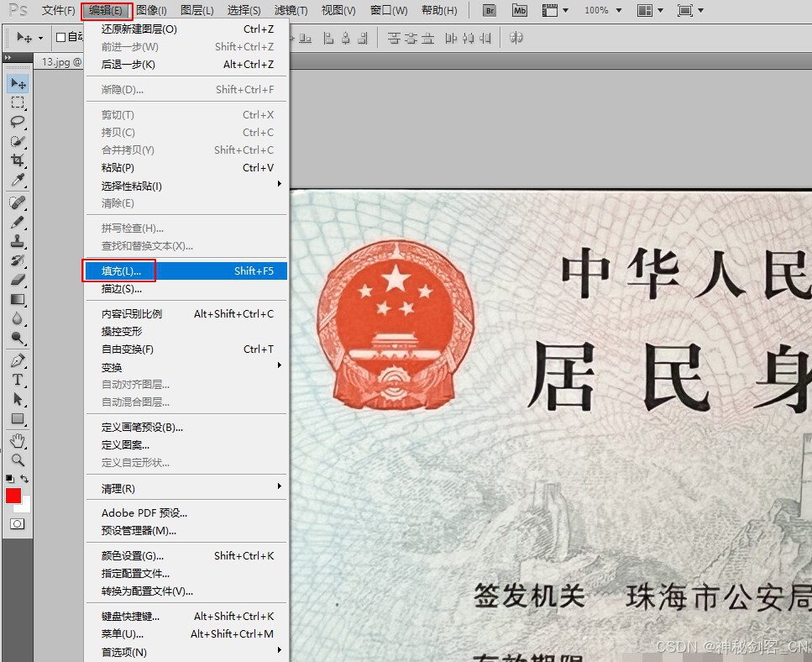This screenshot has width=812, height=662.
Task: Select the Zoom tool
Action: click(18, 460)
